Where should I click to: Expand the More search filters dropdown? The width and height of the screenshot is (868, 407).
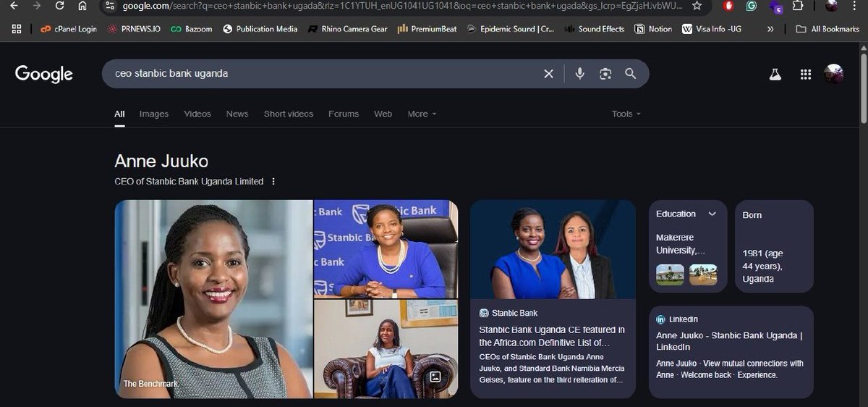click(422, 114)
